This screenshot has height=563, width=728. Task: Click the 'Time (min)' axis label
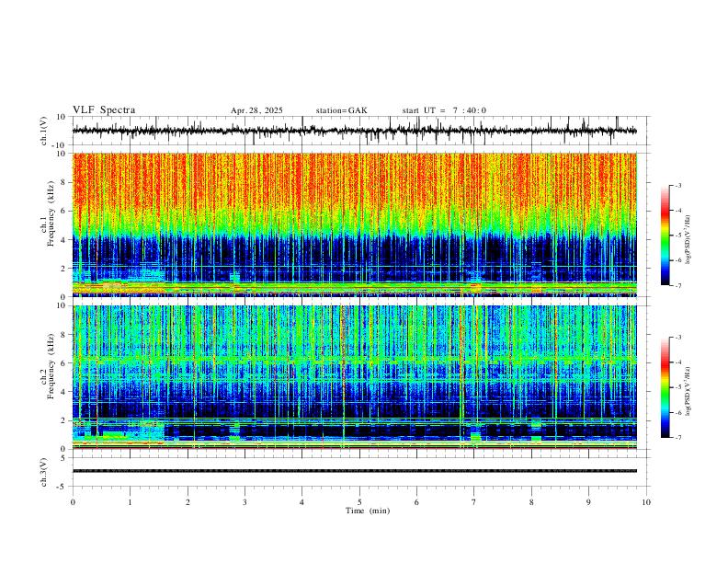point(368,511)
